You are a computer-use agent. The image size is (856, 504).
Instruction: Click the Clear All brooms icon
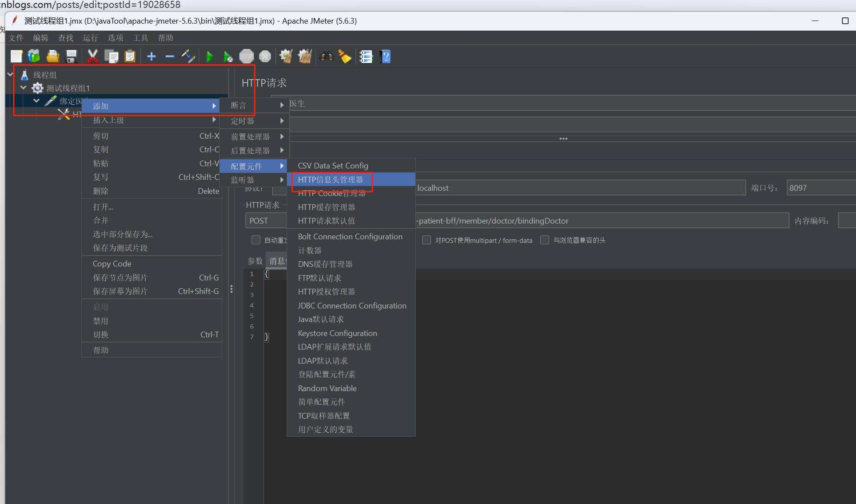tap(305, 56)
